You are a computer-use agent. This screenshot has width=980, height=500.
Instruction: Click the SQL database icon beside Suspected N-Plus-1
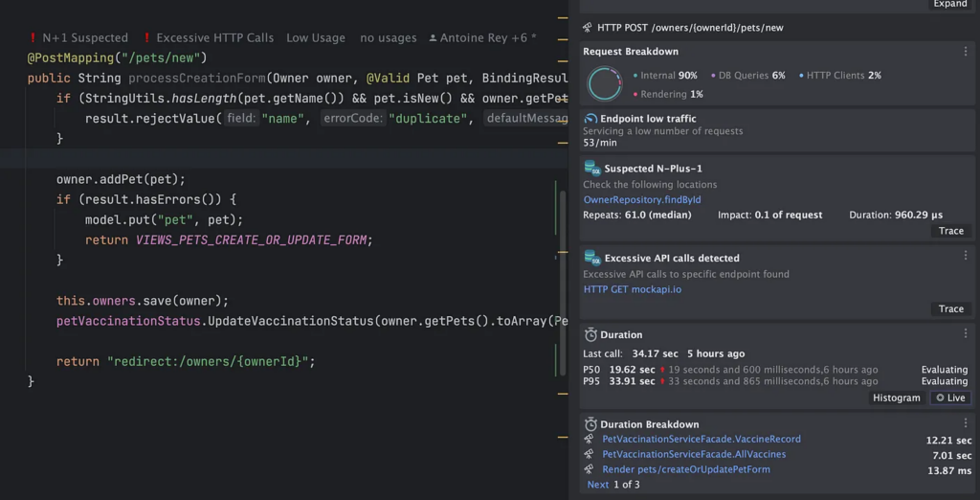(591, 168)
